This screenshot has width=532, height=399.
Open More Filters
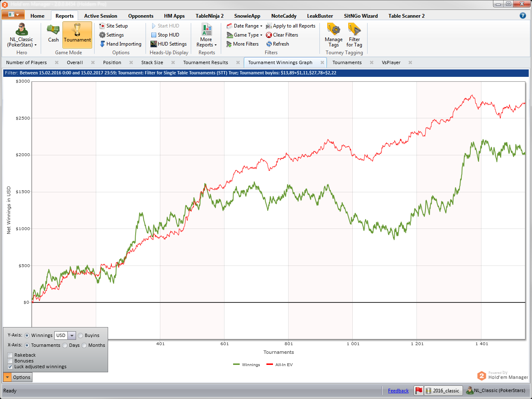(243, 44)
